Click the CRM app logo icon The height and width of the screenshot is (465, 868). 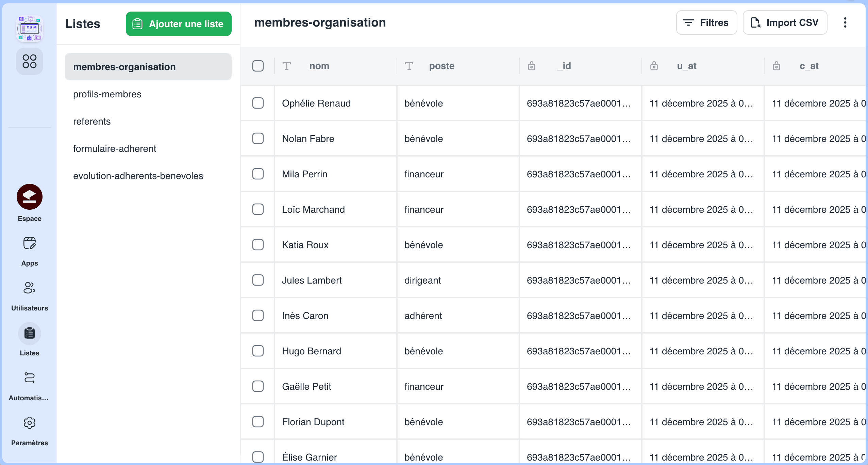(29, 28)
